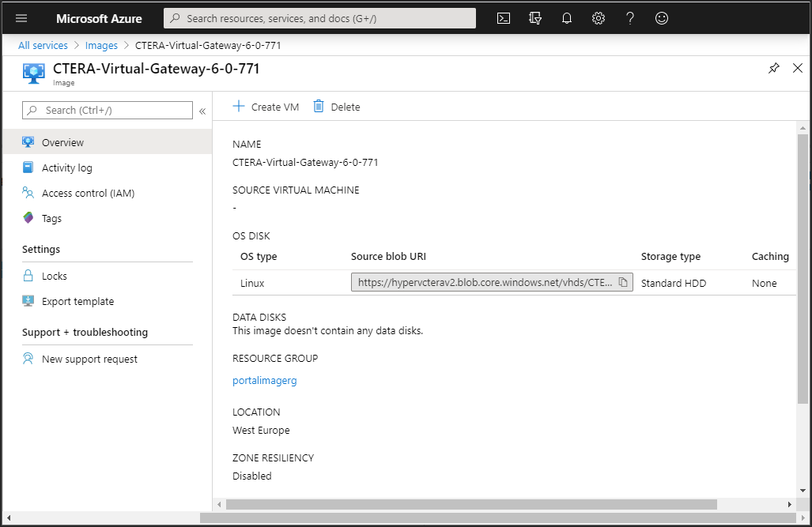Focus the global resource search field
Image resolution: width=812 pixels, height=527 pixels.
click(319, 18)
